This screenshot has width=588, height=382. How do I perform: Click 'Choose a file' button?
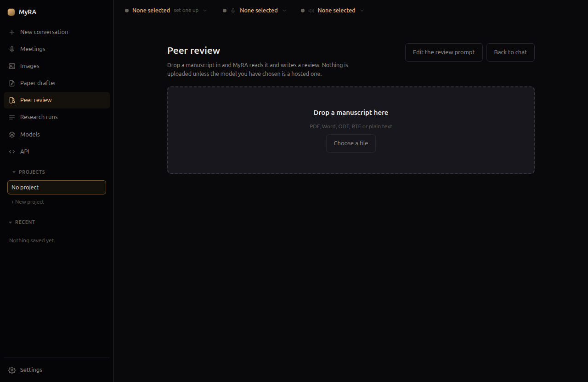point(351,143)
